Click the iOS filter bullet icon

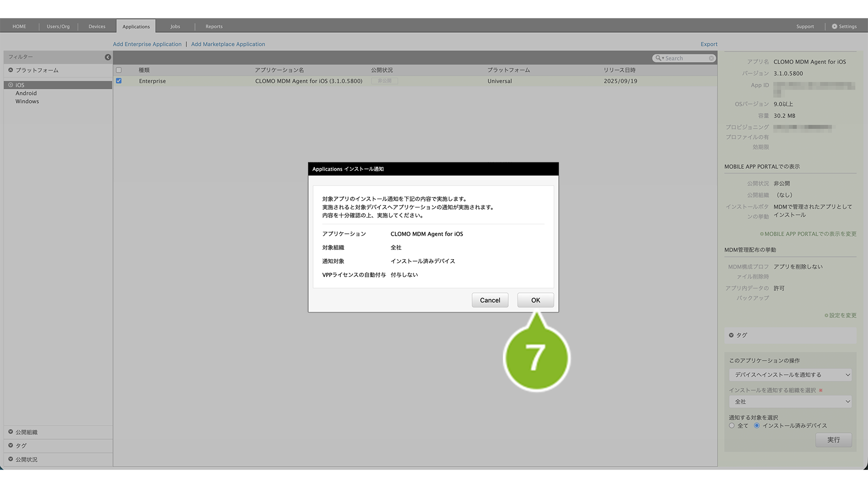[11, 85]
